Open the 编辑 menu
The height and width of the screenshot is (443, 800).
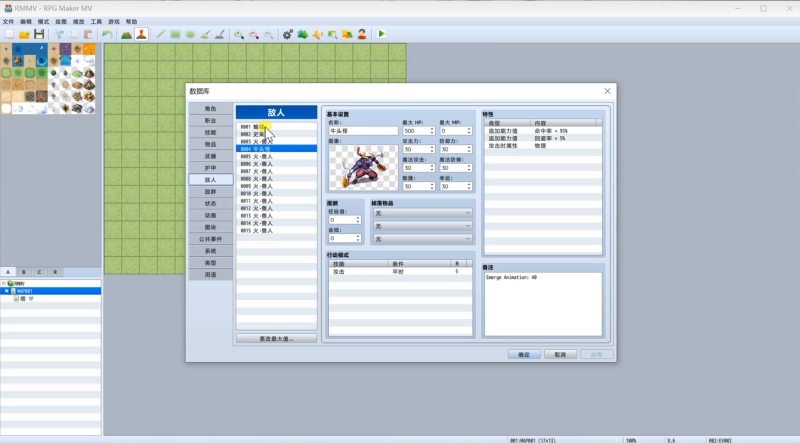26,21
